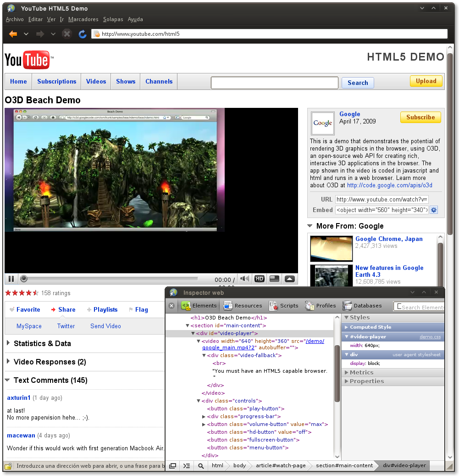Open the forward history dropdown arrow
459x476 pixels.
pos(53,34)
